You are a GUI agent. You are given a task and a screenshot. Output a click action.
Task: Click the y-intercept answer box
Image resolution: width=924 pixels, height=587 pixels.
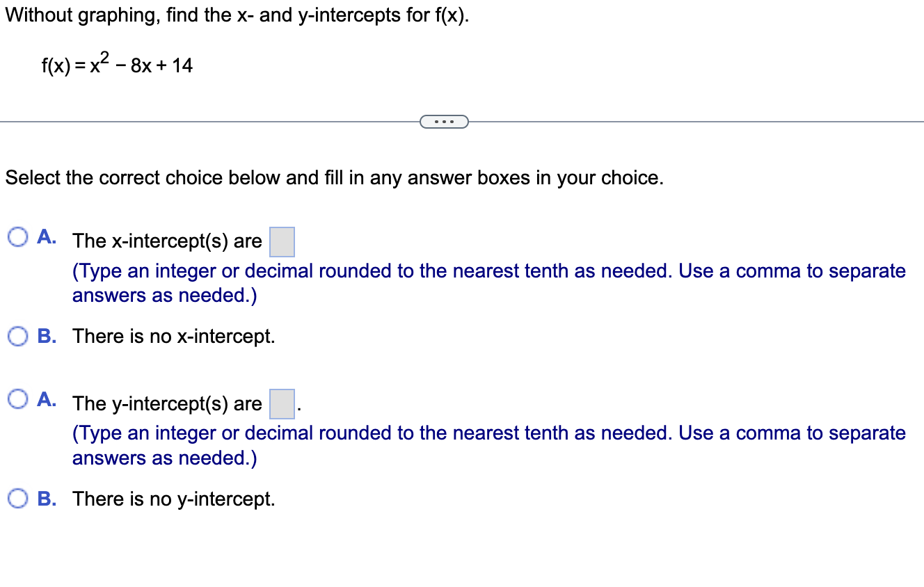click(281, 404)
